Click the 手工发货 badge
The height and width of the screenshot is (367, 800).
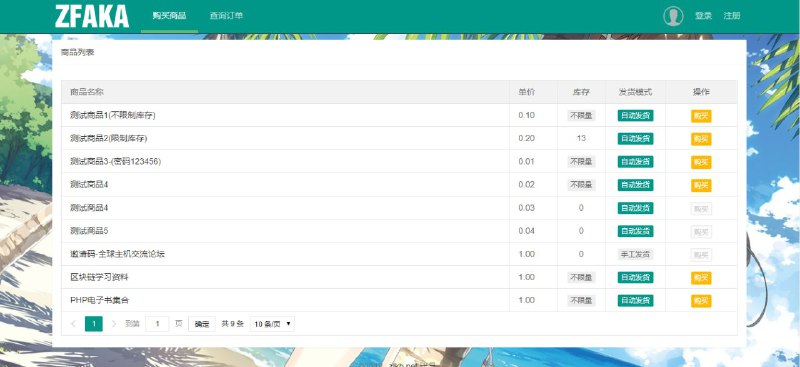[x=635, y=254]
